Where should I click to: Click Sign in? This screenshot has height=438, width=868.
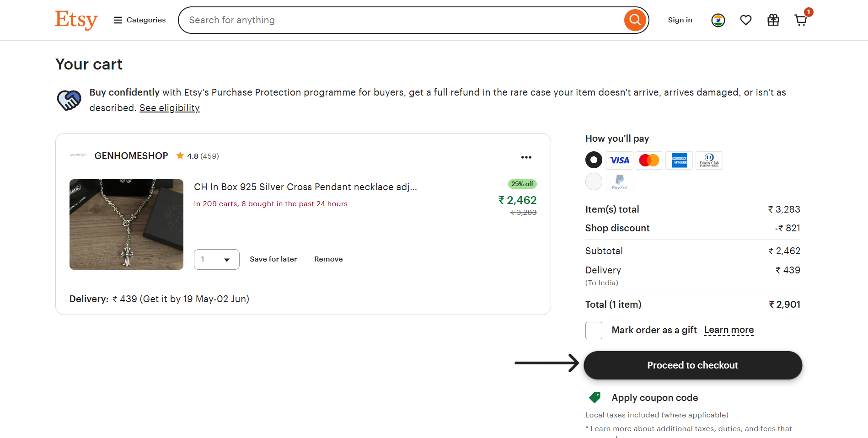680,20
